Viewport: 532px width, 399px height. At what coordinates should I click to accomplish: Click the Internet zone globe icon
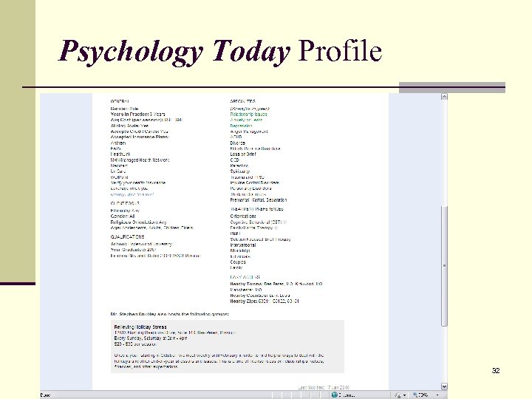334,395
